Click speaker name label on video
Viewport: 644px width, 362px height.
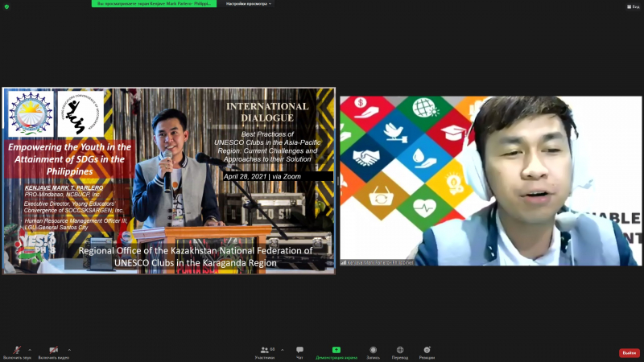(x=378, y=262)
